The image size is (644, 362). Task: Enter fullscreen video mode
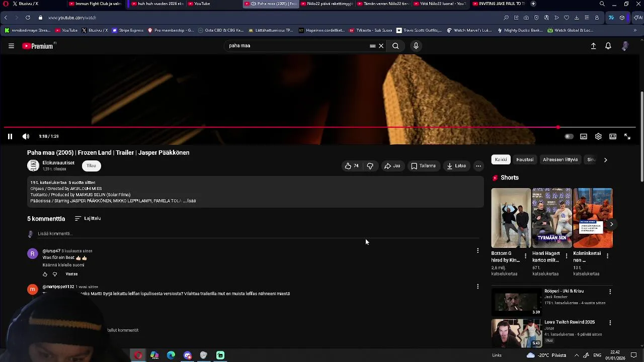coord(627,136)
